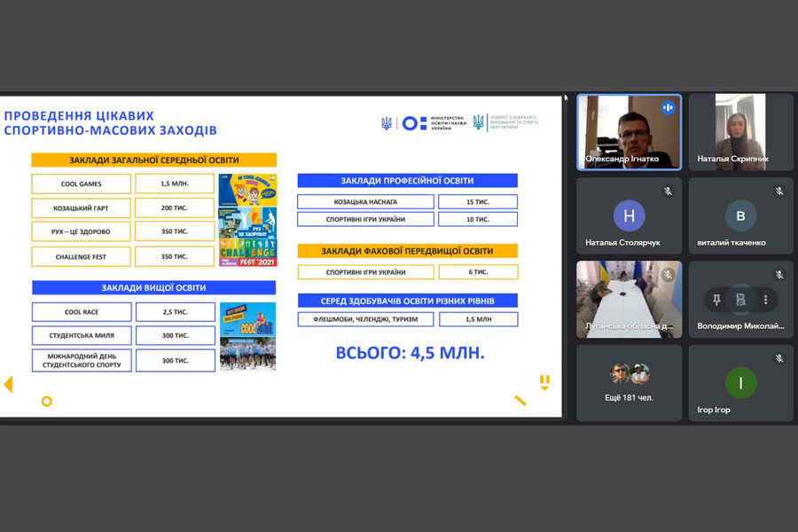
Task: Pin the Володимир Миколай tile with pushpin icon
Action: tap(716, 300)
